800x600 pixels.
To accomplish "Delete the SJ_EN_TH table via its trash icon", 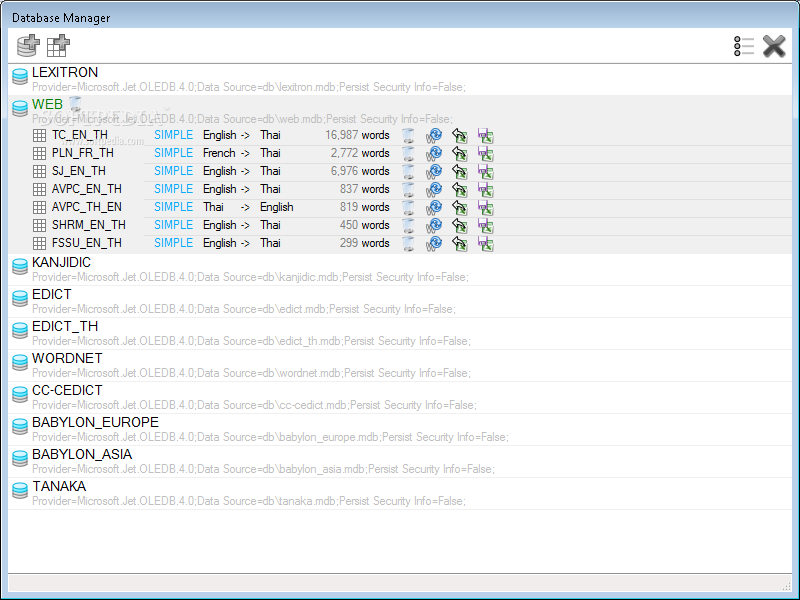I will pos(408,171).
